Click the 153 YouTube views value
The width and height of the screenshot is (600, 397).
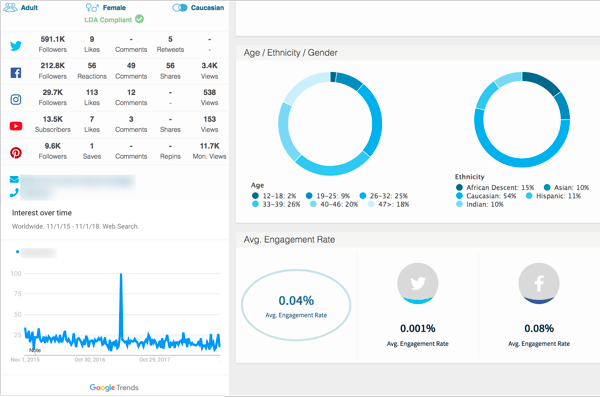(x=210, y=119)
